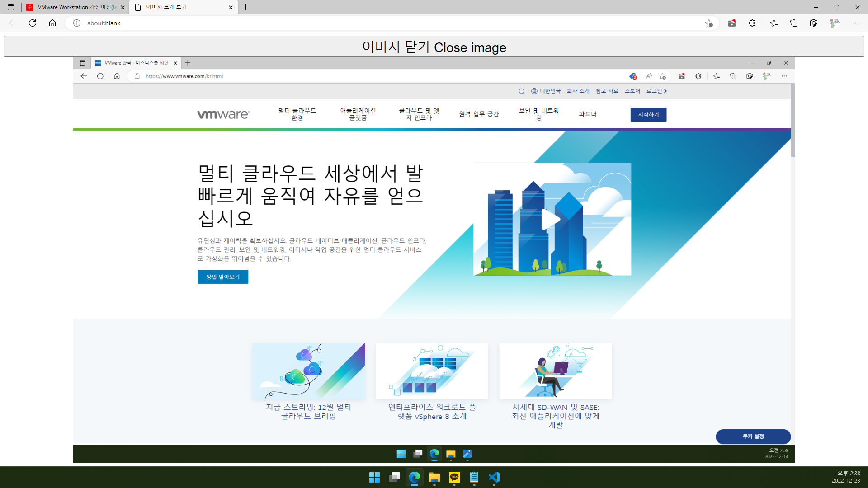Open 클라우드 및 엣지 인프라 menu

[419, 114]
